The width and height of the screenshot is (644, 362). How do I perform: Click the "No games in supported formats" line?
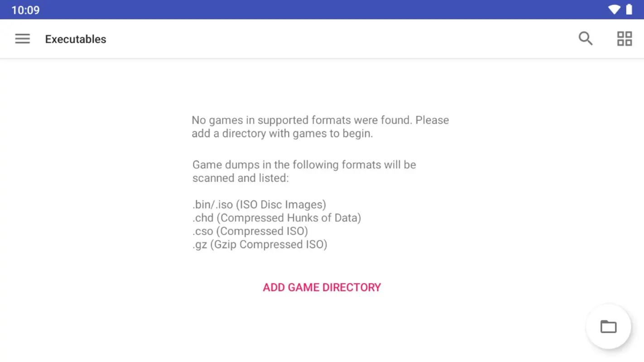[320, 120]
